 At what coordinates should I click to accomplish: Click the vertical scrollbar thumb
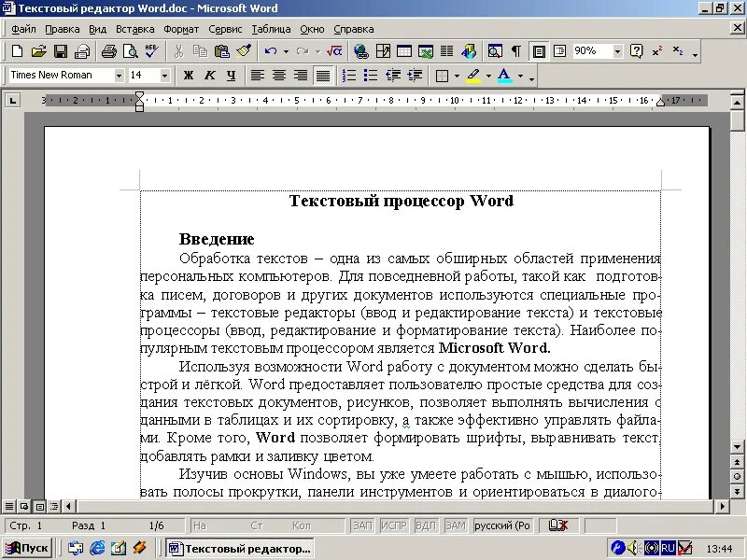click(x=737, y=119)
